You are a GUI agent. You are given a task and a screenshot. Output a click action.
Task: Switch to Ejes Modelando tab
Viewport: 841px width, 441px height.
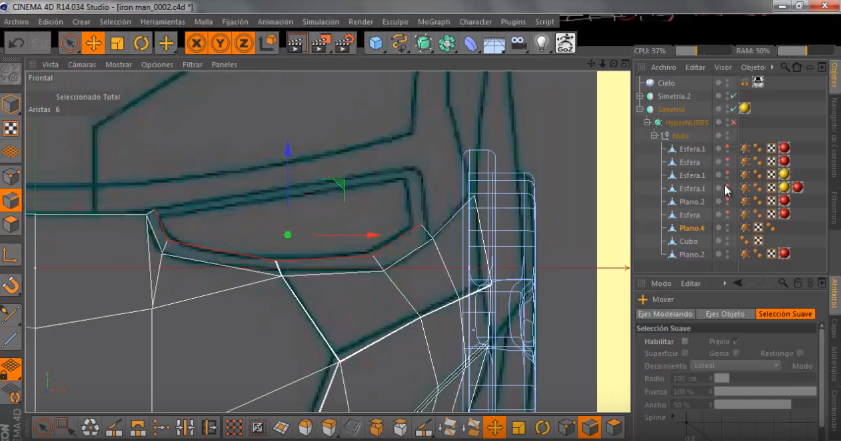tap(665, 314)
